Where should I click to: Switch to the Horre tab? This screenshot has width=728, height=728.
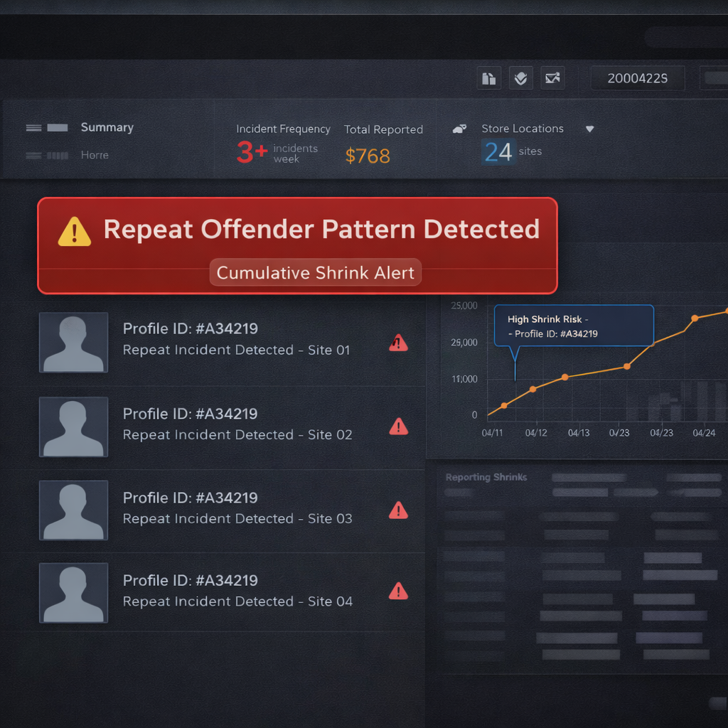point(95,155)
